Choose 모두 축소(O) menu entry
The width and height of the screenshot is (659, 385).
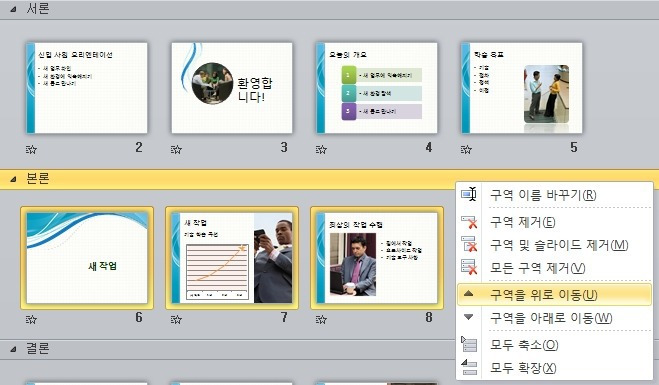coord(554,345)
